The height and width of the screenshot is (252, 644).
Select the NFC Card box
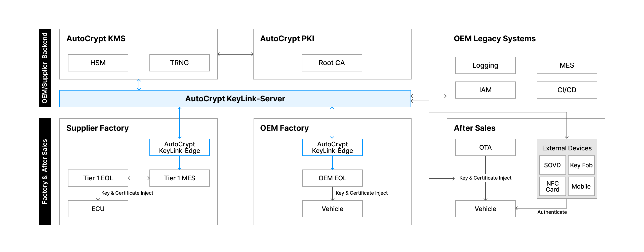552,186
